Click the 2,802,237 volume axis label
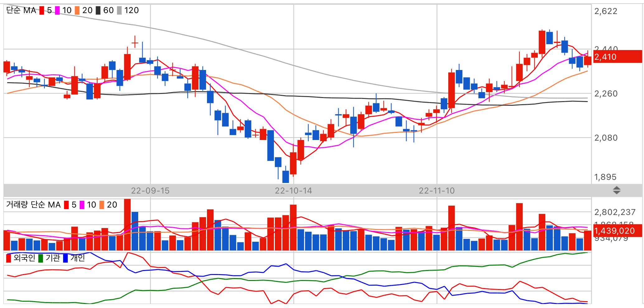The image size is (644, 308). click(615, 212)
